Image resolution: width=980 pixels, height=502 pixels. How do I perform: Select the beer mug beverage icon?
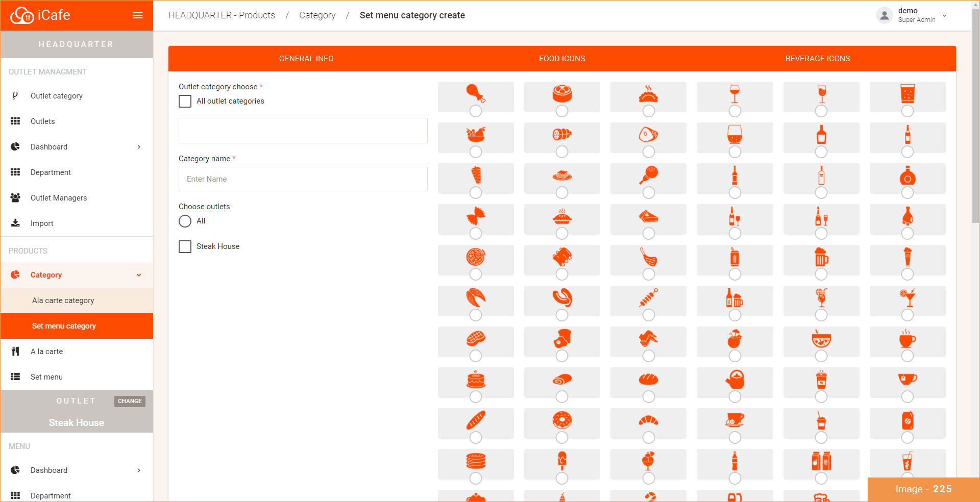click(x=821, y=257)
